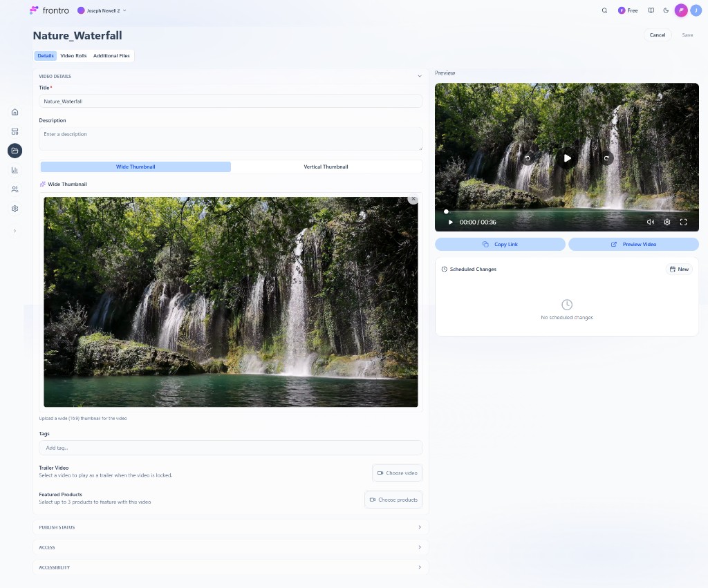The image size is (708, 588).
Task: Switch to the Video Rolls tab
Action: [73, 55]
